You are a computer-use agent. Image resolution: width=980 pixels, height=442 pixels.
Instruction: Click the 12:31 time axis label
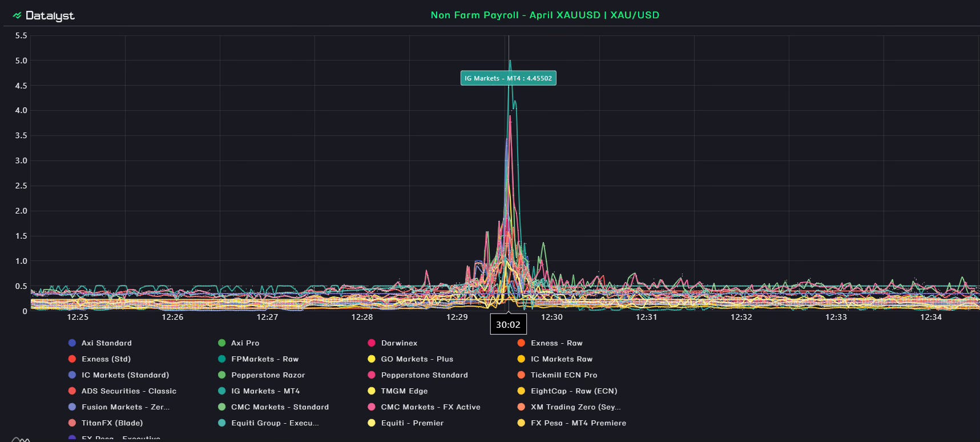(647, 317)
